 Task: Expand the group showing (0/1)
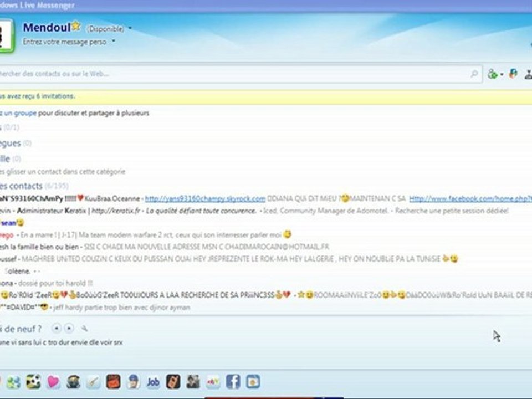(9, 127)
